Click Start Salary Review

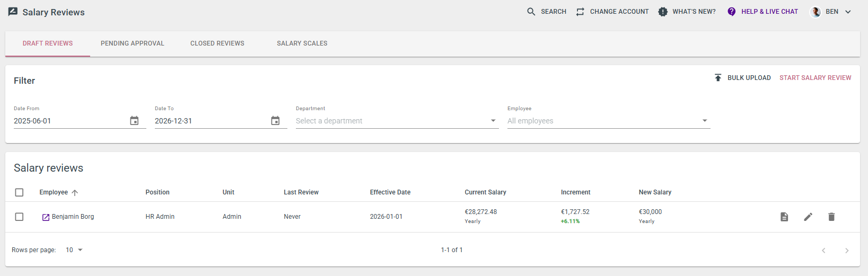[x=816, y=78]
